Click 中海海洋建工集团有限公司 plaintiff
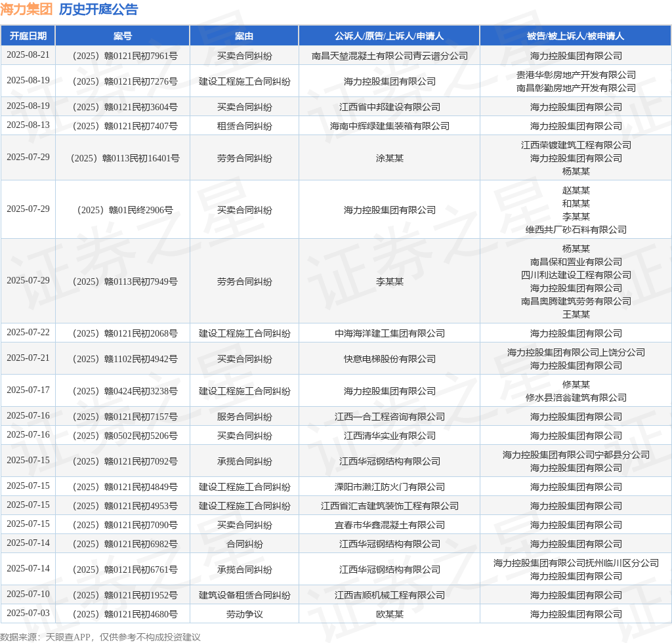Image resolution: width=672 pixels, height=643 pixels. 390,334
